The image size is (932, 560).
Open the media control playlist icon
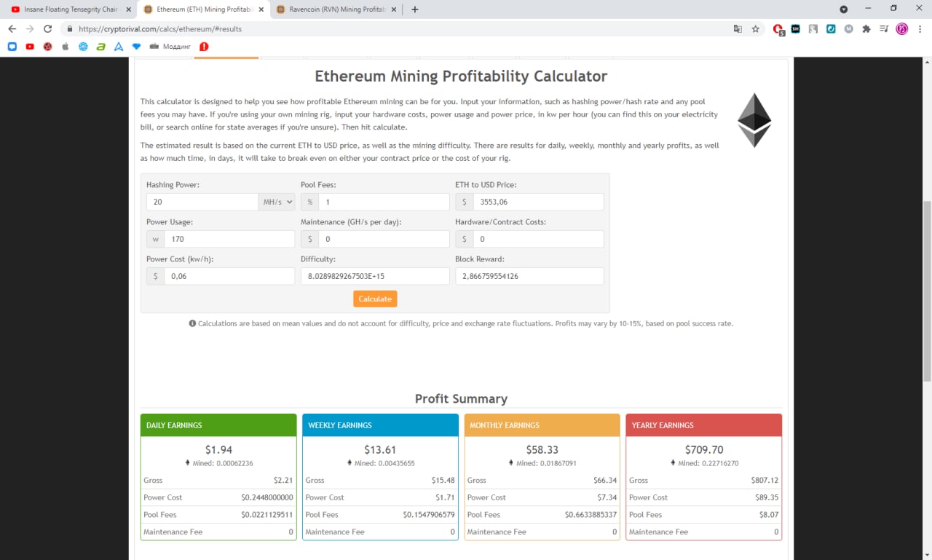pyautogui.click(x=884, y=29)
